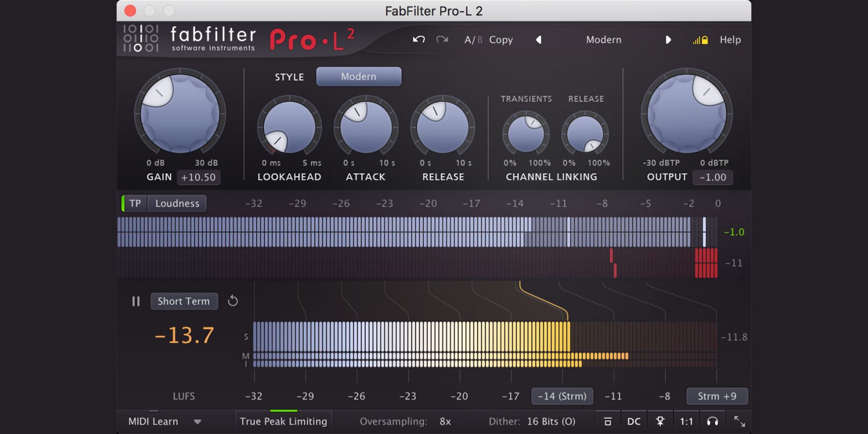The width and height of the screenshot is (868, 434).
Task: Click the -11 gain reduction readout
Action: tap(734, 263)
